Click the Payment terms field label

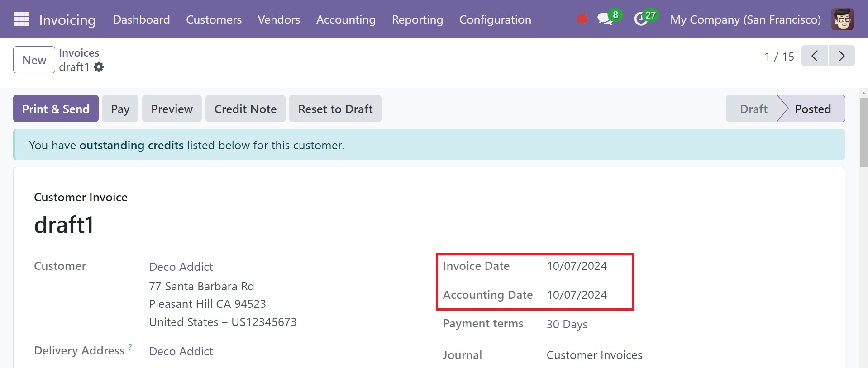(483, 324)
